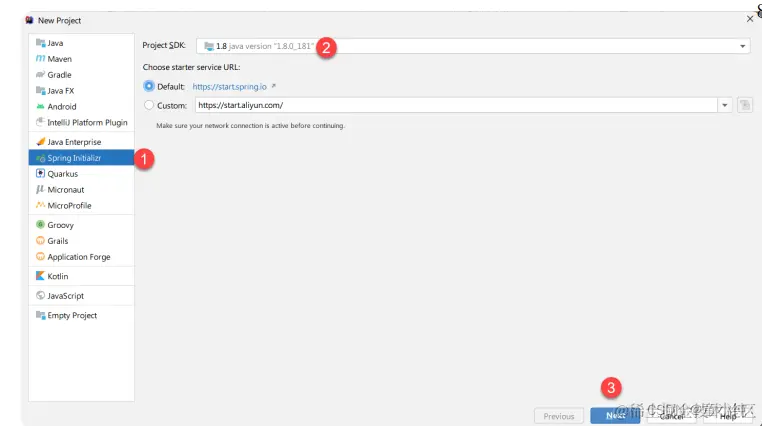Image resolution: width=762 pixels, height=426 pixels.
Task: Click the Groovy label
Action: pyautogui.click(x=61, y=225)
